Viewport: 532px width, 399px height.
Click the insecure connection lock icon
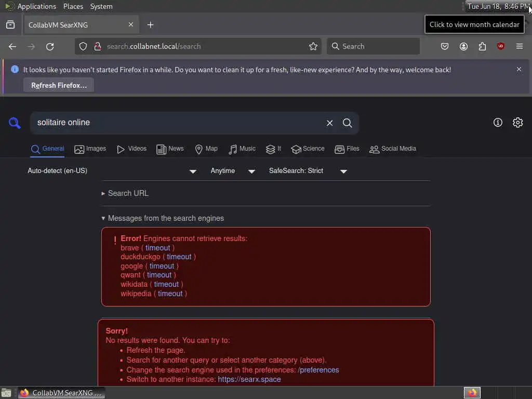pyautogui.click(x=98, y=46)
